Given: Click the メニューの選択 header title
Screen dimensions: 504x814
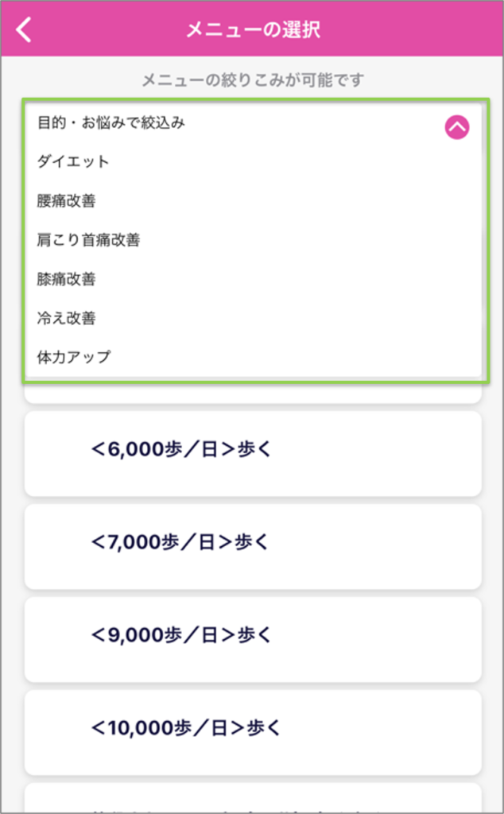Looking at the screenshot, I should point(253,30).
